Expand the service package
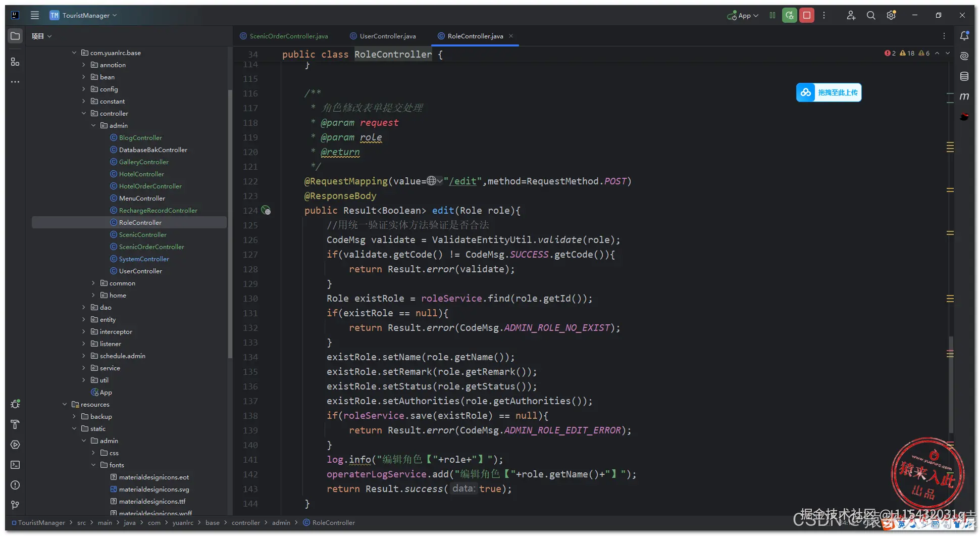980x536 pixels. point(84,368)
